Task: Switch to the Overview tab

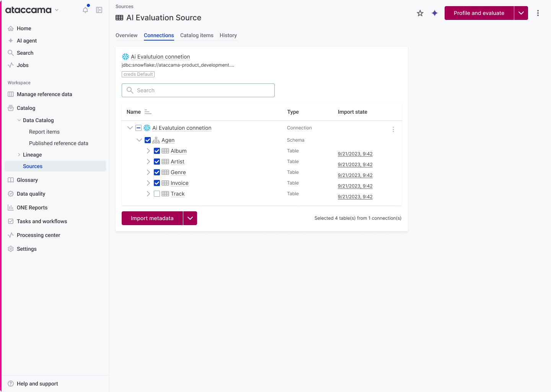Action: click(126, 35)
